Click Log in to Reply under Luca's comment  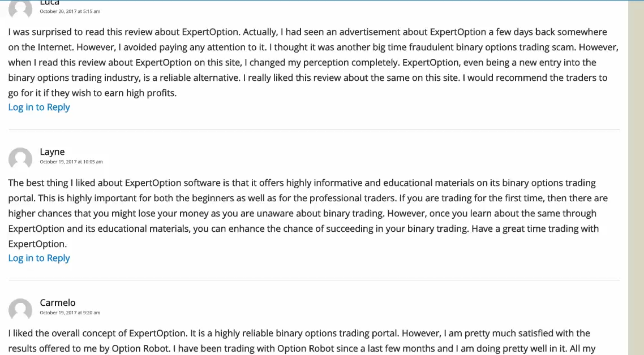tap(39, 107)
